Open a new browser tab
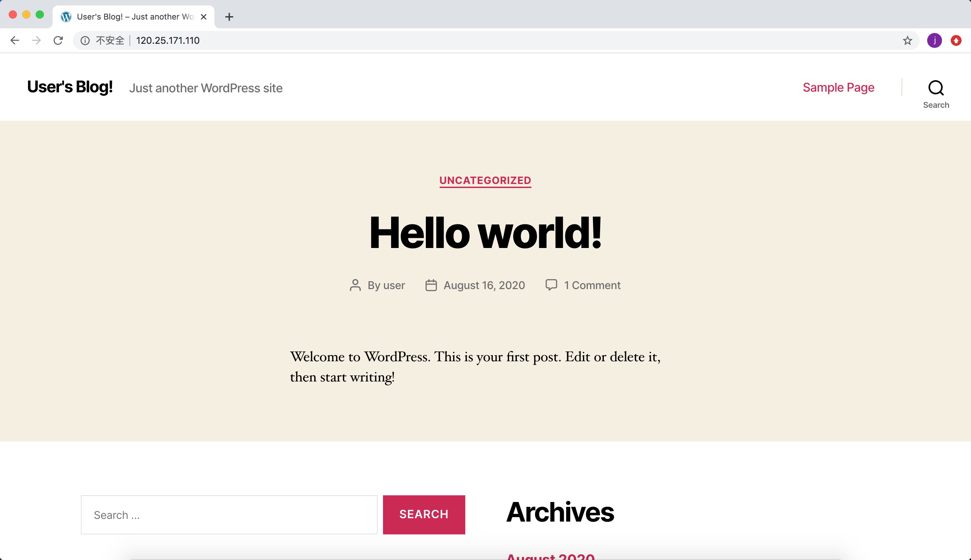This screenshot has height=560, width=971. 229,17
